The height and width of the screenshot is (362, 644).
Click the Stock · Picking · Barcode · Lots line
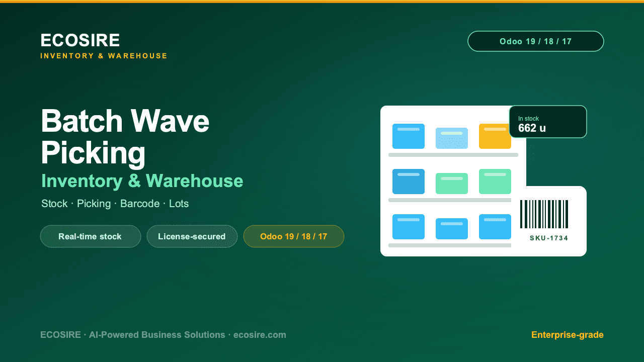click(x=115, y=204)
